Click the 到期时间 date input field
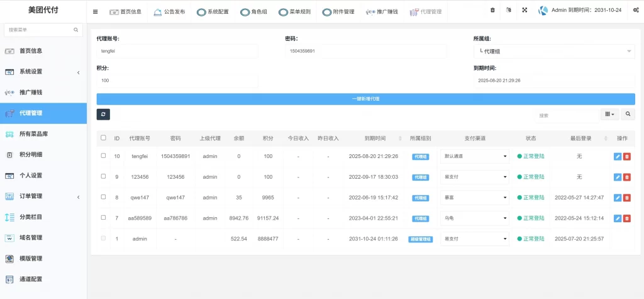 pos(553,81)
